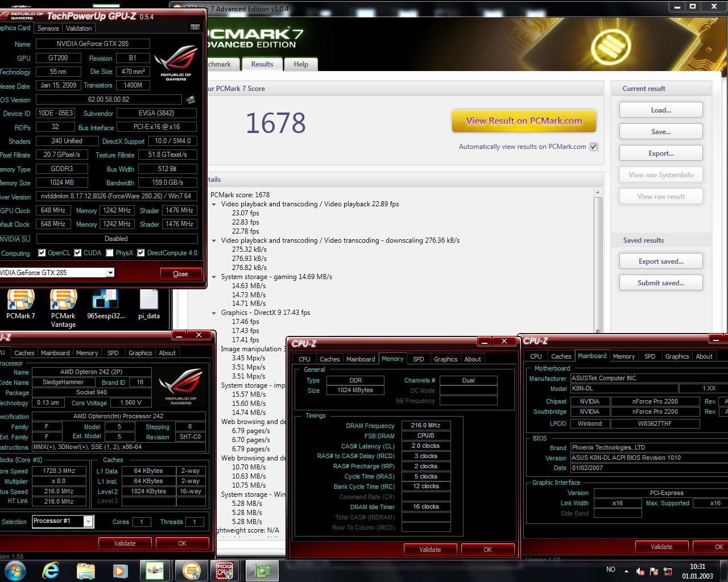Click the ROG logo in CPU-Z CPU window
The width and height of the screenshot is (728, 582).
[x=181, y=386]
